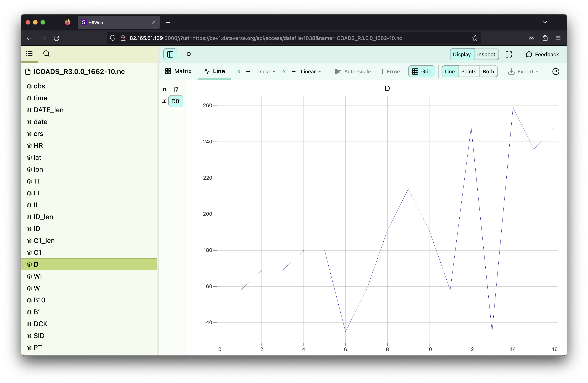The image size is (588, 383).
Task: Bookmark page with star icon
Action: (475, 38)
